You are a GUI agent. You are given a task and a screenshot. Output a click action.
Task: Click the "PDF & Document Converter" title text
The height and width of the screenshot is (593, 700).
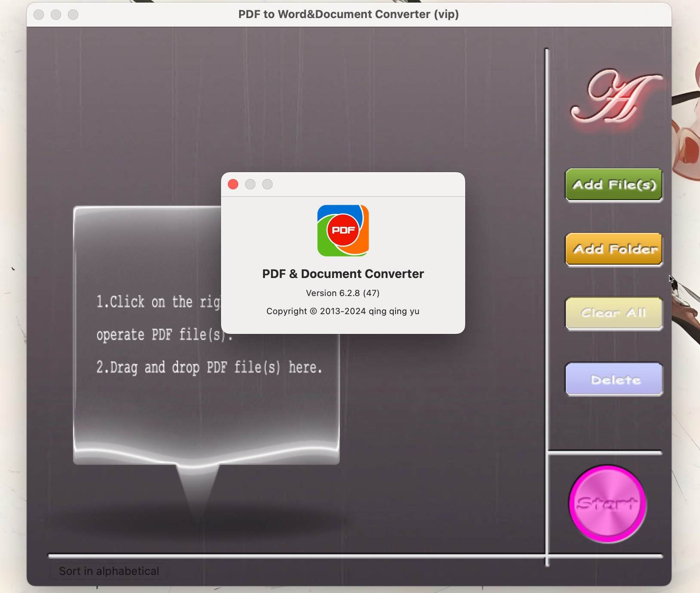343,274
